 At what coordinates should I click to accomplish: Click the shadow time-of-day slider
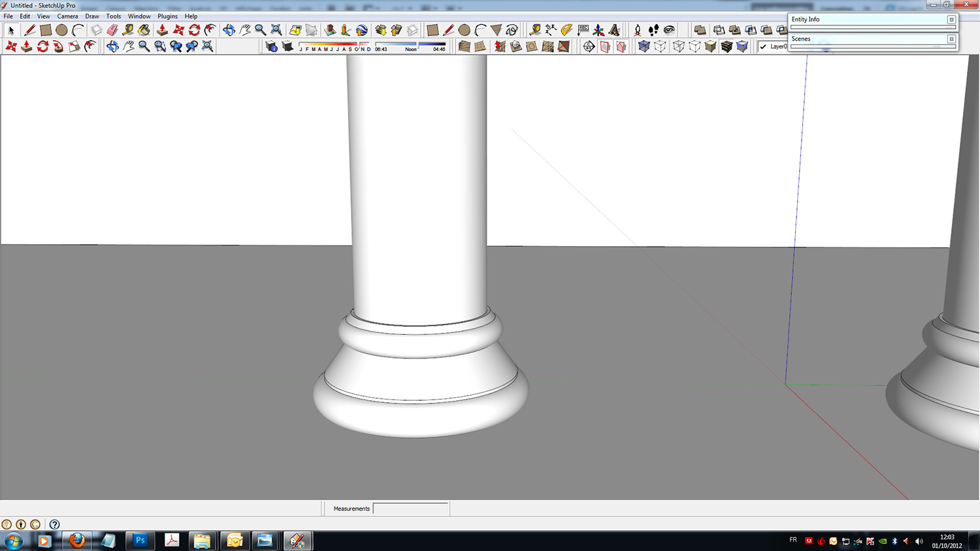(x=410, y=45)
